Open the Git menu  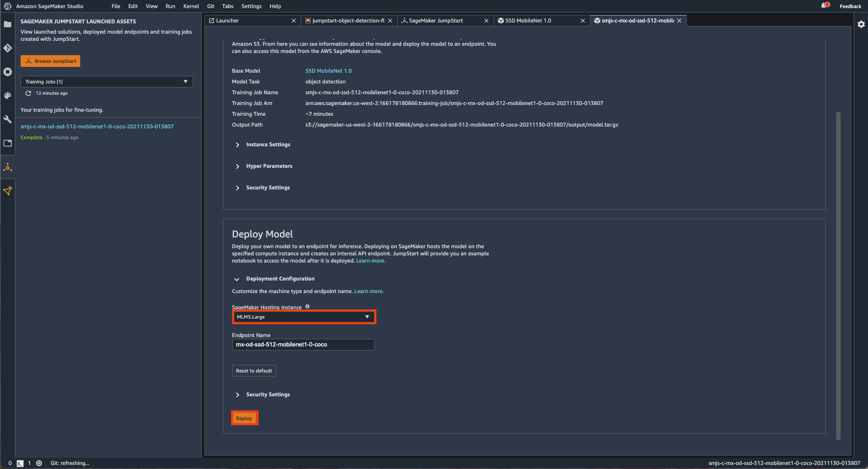tap(211, 6)
